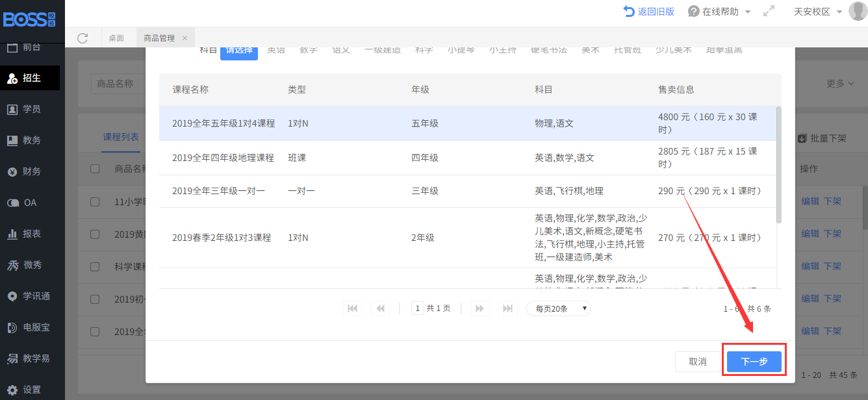
Task: Click the 取消 button
Action: click(x=697, y=362)
